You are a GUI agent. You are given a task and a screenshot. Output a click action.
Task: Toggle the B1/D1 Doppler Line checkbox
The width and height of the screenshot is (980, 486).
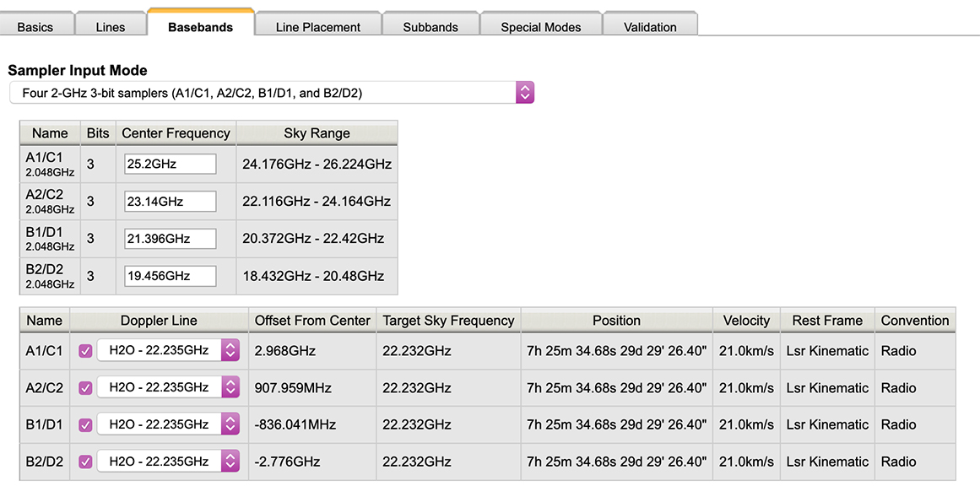tap(85, 424)
